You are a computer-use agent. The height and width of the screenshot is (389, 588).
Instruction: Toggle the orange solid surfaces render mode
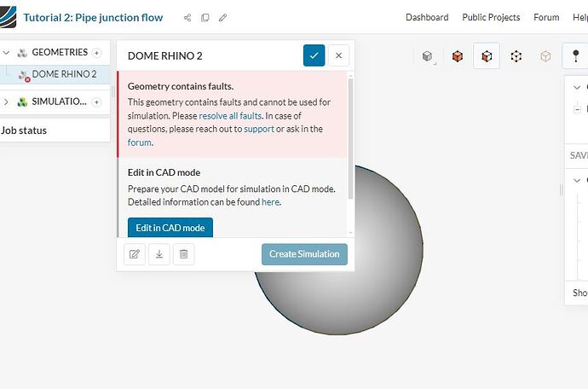[458, 56]
